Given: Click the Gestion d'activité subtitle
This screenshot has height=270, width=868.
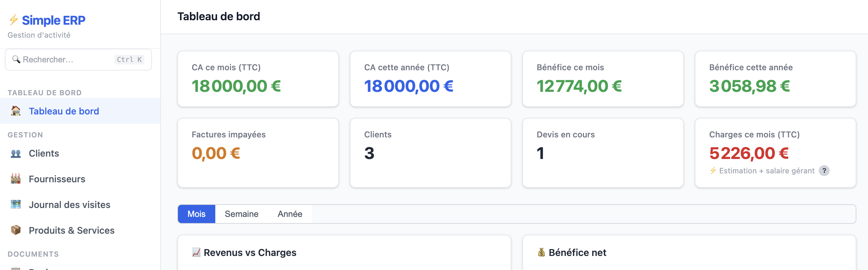Looking at the screenshot, I should tap(39, 35).
